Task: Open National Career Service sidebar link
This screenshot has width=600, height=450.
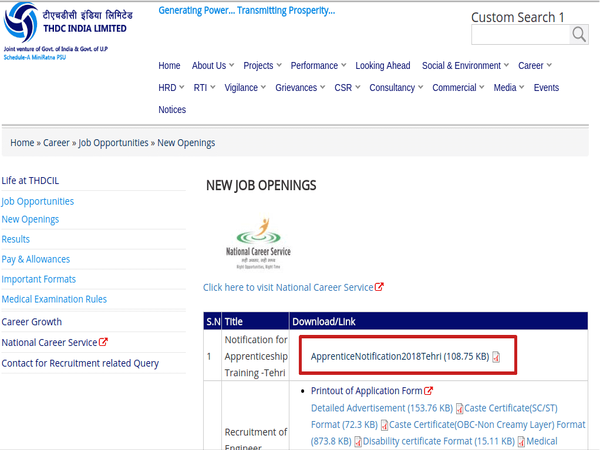Action: tap(49, 342)
